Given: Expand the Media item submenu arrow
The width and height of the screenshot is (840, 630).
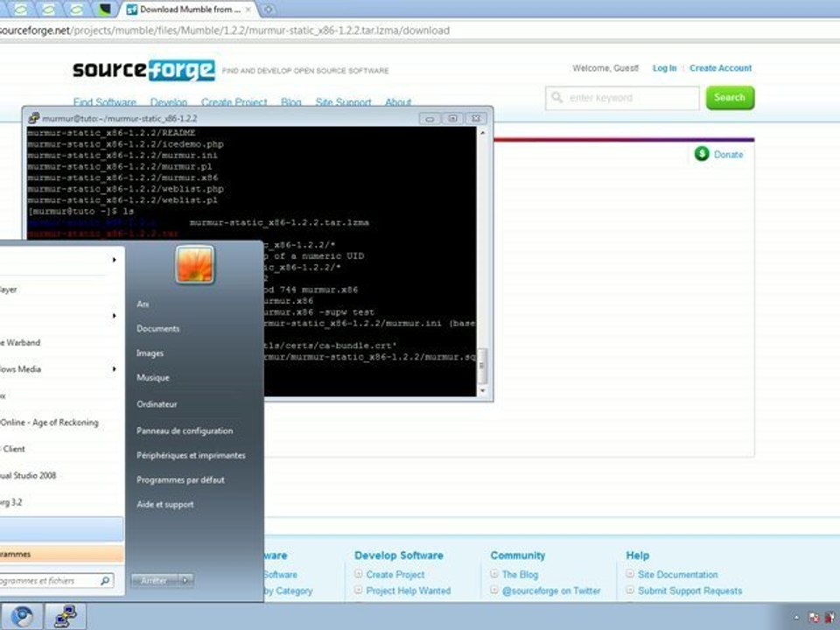Looking at the screenshot, I should (114, 368).
